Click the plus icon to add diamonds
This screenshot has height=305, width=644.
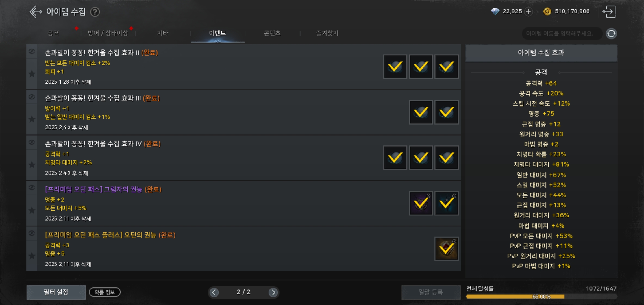[x=528, y=12]
